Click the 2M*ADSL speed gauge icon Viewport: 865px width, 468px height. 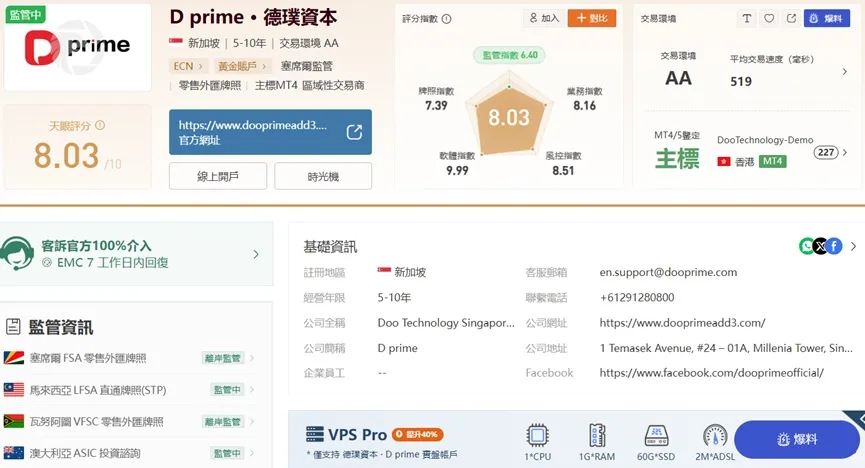(x=716, y=435)
